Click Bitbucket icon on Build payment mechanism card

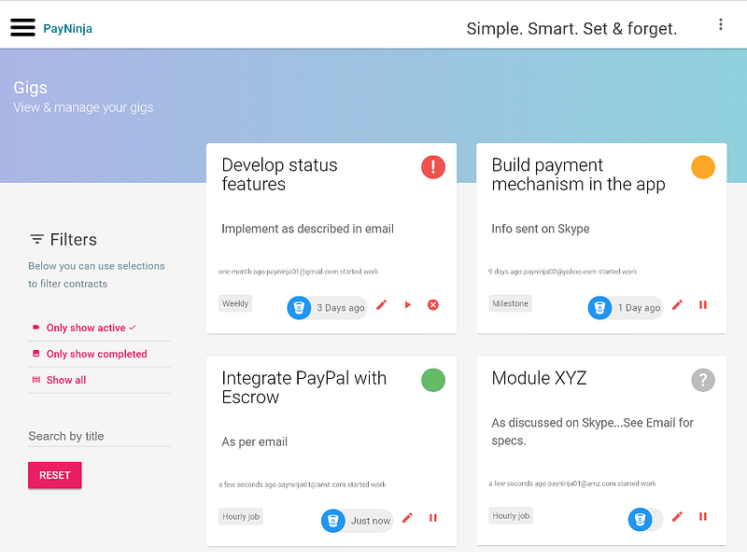tap(599, 308)
